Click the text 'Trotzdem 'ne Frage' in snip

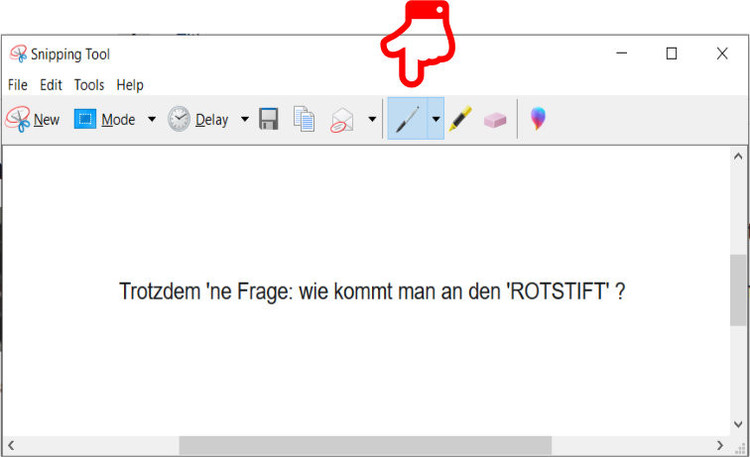206,291
